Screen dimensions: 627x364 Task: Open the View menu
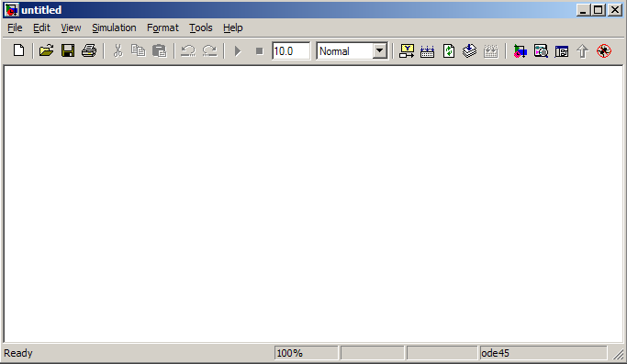[71, 28]
